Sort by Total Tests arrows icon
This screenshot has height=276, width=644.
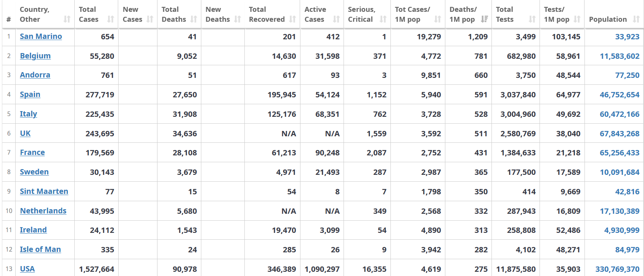coord(532,19)
